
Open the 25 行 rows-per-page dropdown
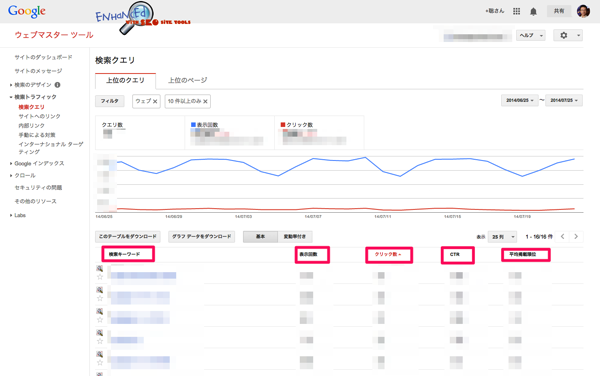coord(502,237)
